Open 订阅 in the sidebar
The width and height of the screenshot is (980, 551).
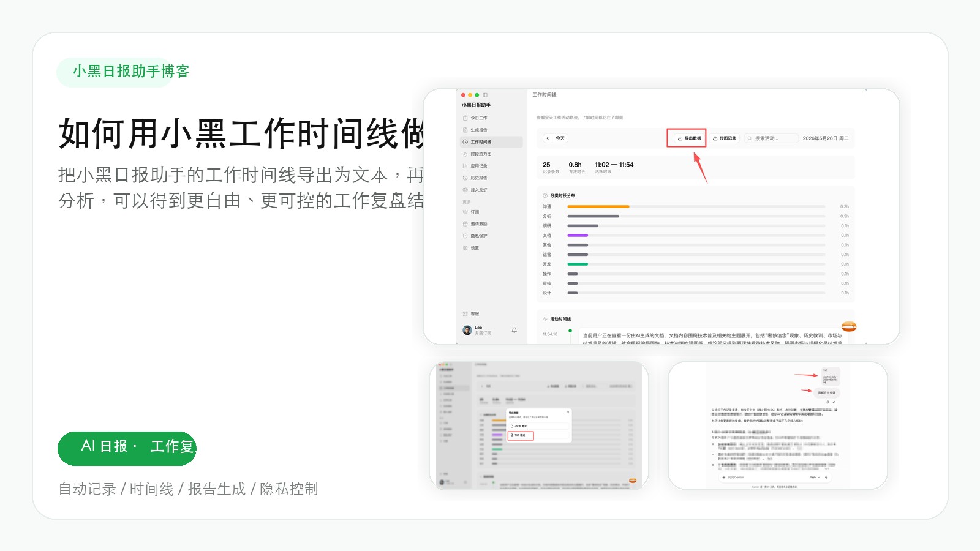(x=491, y=212)
